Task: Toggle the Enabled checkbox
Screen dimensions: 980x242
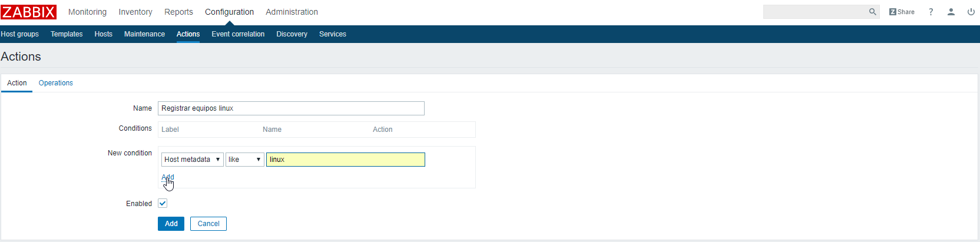Action: (x=163, y=203)
